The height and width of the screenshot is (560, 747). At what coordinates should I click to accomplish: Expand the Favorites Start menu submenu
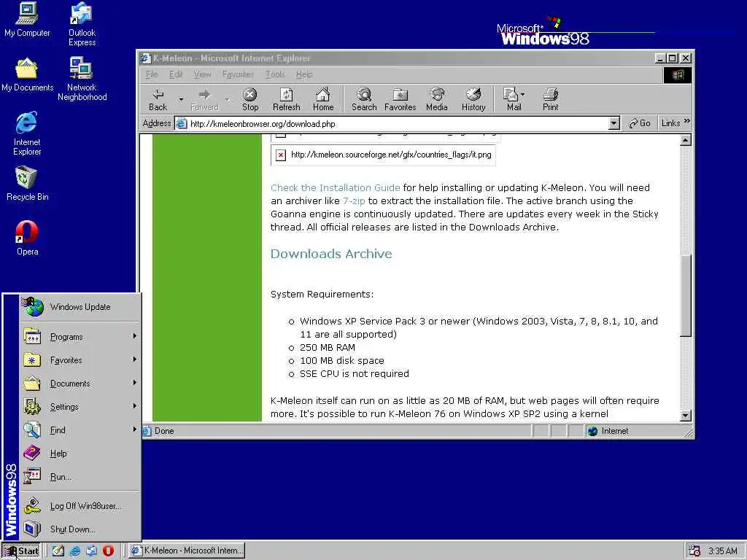(x=80, y=360)
